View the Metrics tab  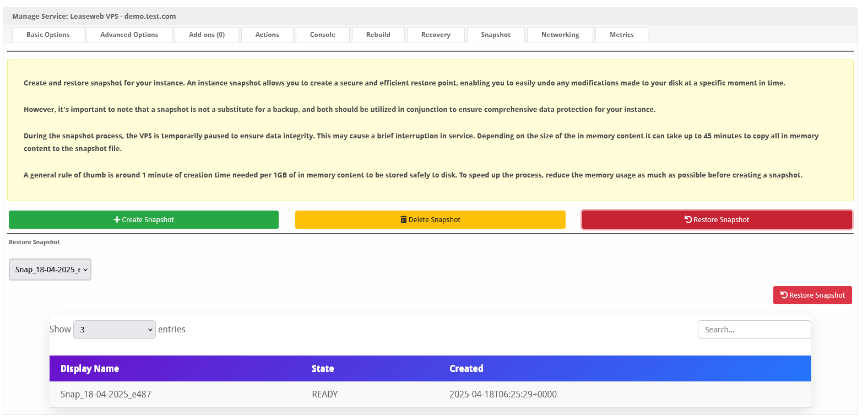tap(622, 35)
